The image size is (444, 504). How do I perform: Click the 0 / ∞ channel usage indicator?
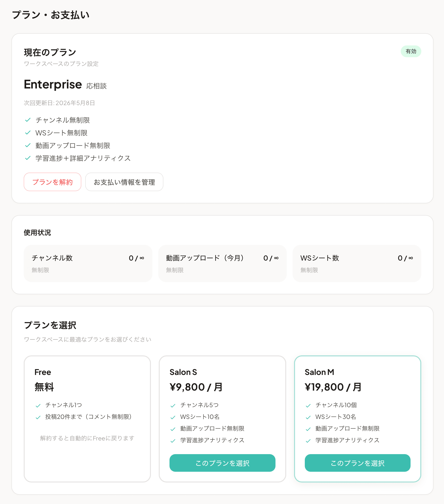point(137,258)
